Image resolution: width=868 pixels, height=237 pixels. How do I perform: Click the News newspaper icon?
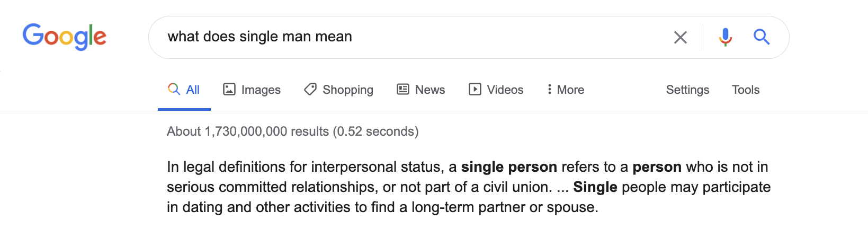(403, 89)
